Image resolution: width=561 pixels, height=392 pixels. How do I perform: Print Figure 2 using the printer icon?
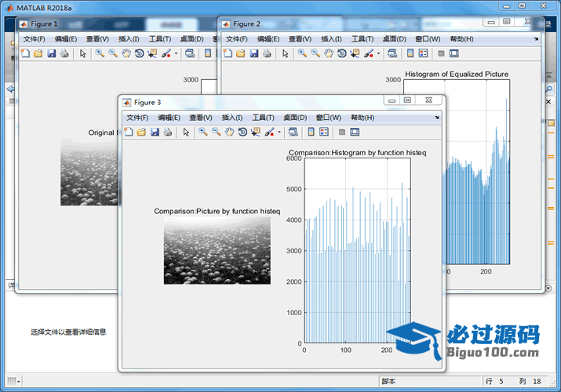[267, 53]
